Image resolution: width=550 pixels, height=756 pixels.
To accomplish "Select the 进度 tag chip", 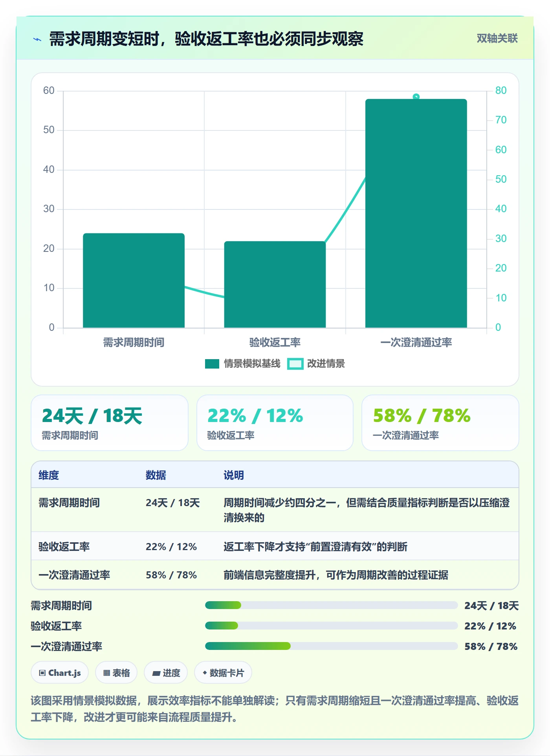I will 166,673.
